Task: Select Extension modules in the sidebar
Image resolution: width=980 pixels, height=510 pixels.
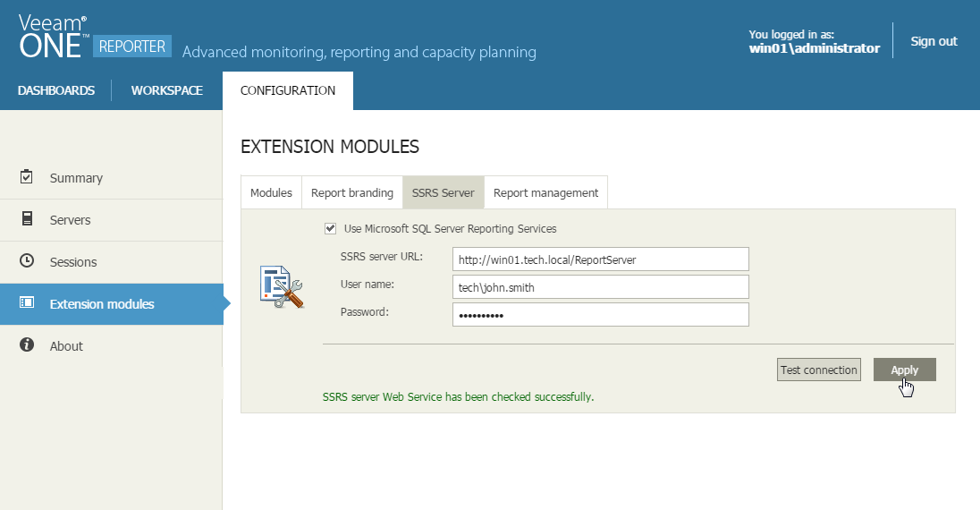Action: coord(112,304)
